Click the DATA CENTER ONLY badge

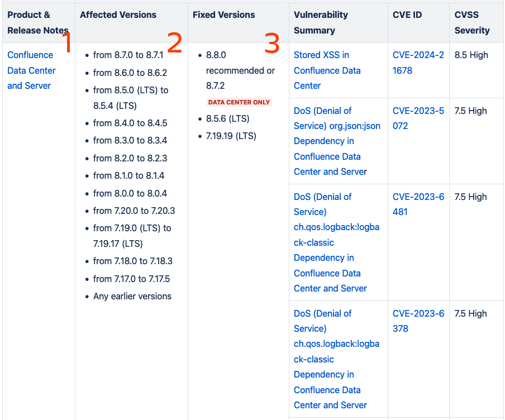239,102
